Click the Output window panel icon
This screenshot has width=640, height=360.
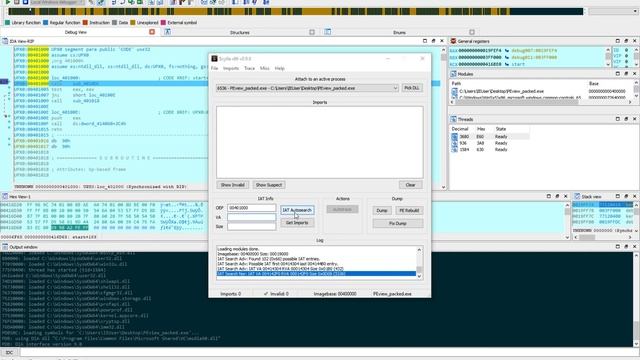click(x=5, y=247)
